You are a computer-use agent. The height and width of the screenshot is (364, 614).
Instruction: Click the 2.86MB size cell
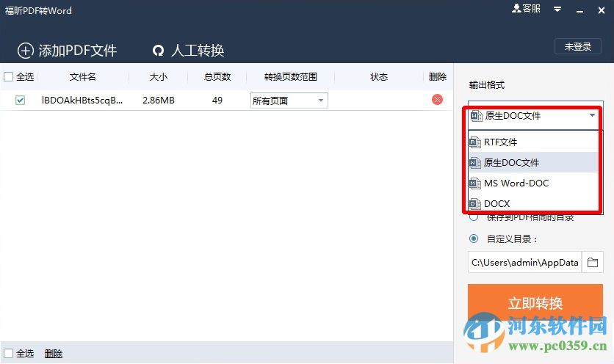[x=159, y=101]
